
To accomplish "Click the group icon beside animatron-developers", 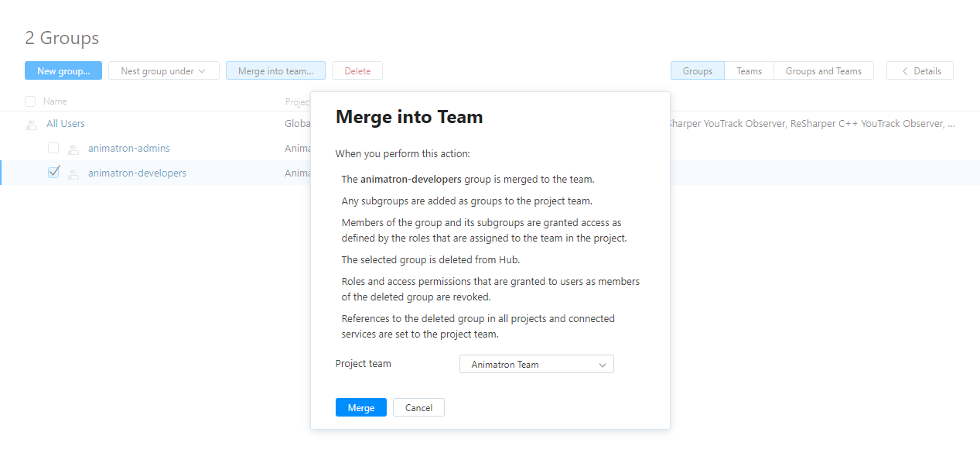I will (73, 173).
